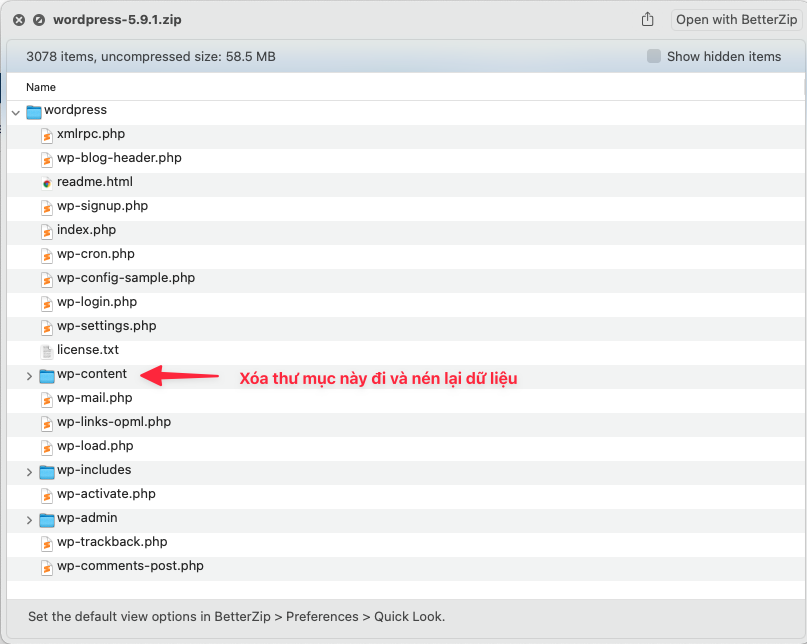Click the wp-comments-post.php file icon

click(47, 568)
